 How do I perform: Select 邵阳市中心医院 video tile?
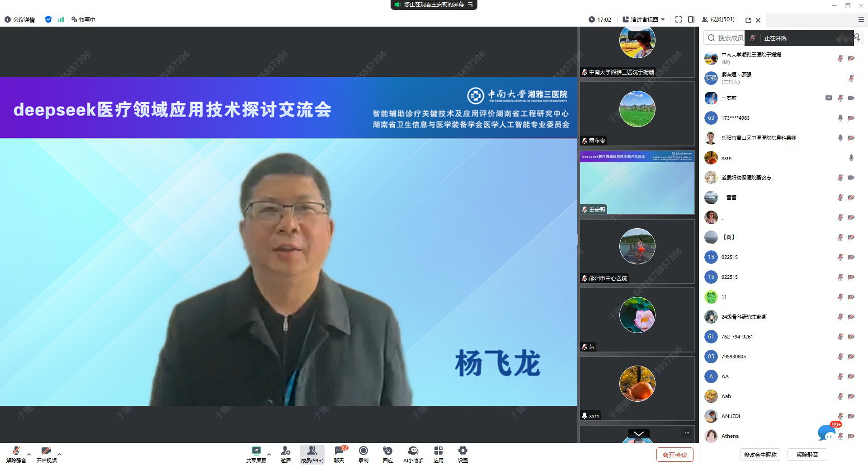[x=637, y=251]
